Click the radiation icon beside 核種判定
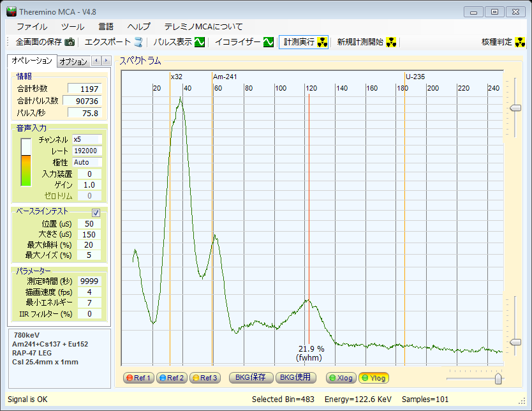532x411 pixels. (x=520, y=42)
